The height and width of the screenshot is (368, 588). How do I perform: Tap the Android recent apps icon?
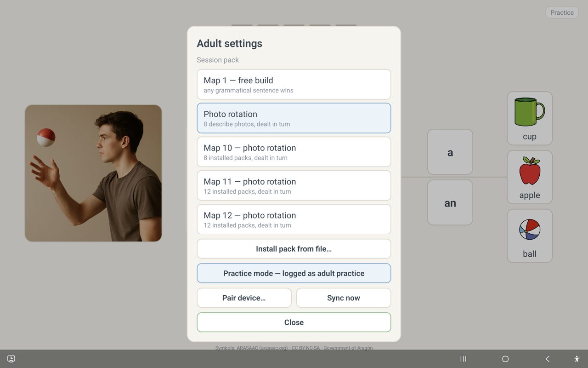tap(463, 359)
